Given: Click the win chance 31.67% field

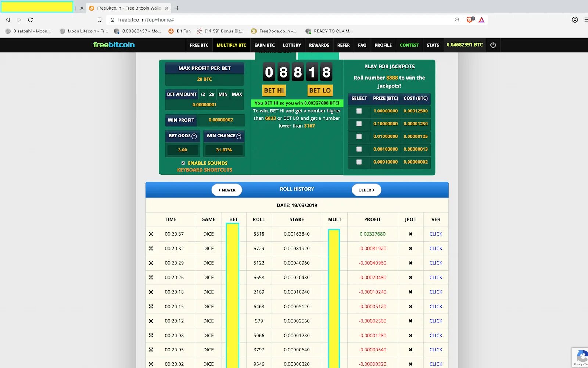Looking at the screenshot, I should tap(224, 150).
